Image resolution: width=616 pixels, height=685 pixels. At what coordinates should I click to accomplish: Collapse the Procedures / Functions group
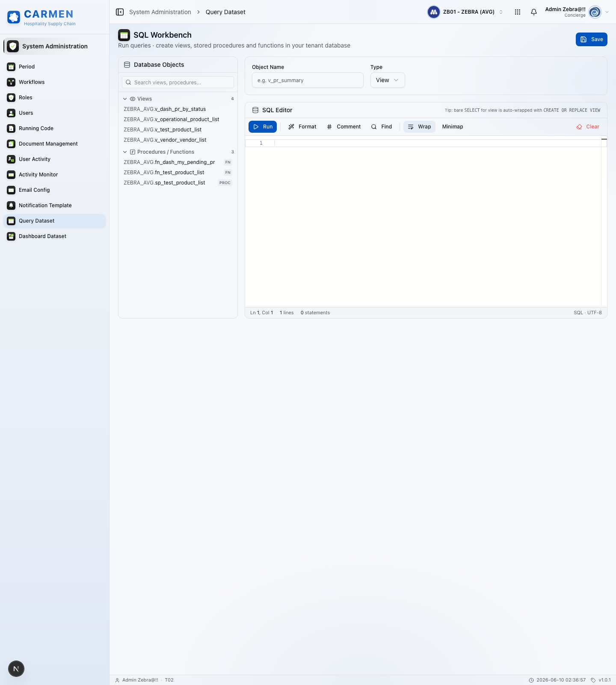125,152
